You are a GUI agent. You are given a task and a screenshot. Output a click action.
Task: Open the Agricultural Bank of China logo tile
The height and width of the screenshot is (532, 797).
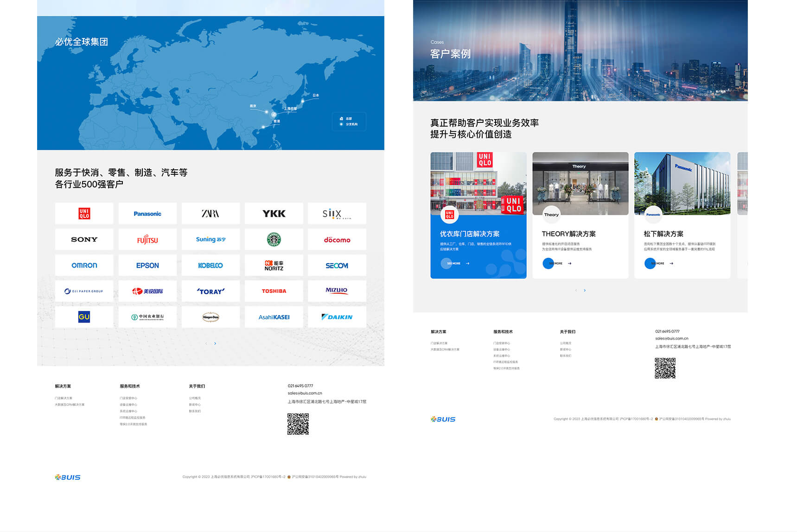pyautogui.click(x=147, y=317)
